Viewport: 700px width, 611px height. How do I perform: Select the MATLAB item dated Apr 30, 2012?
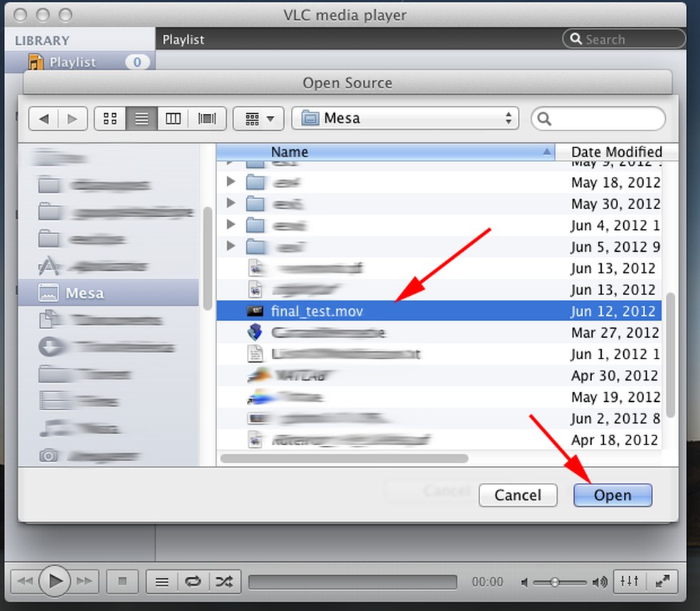tap(439, 376)
